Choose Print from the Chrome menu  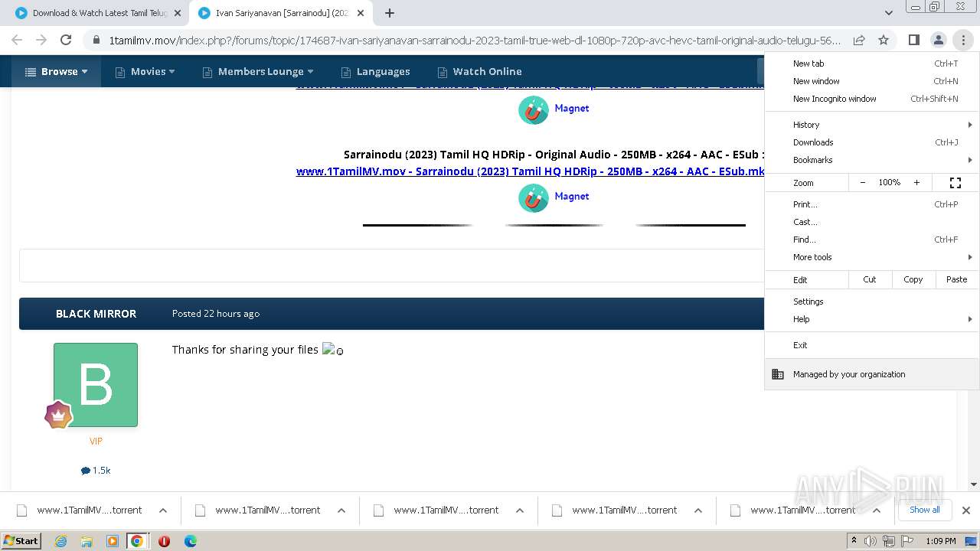click(x=871, y=204)
